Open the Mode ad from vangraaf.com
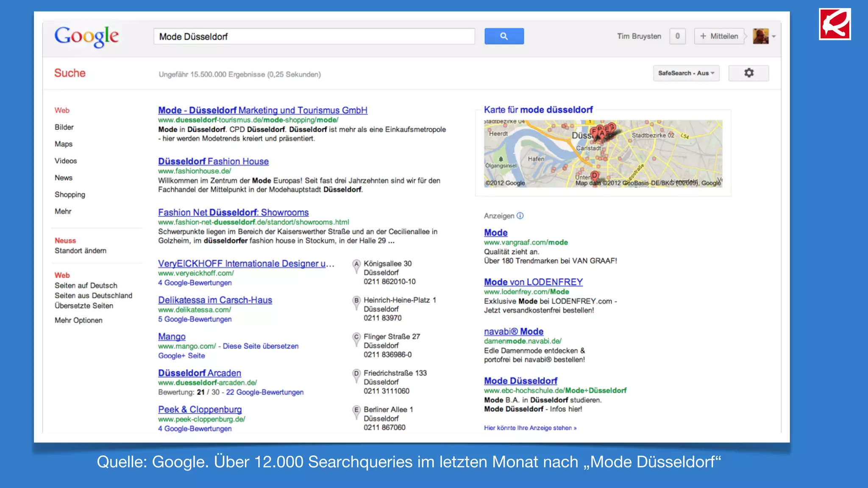This screenshot has width=868, height=488. [496, 233]
